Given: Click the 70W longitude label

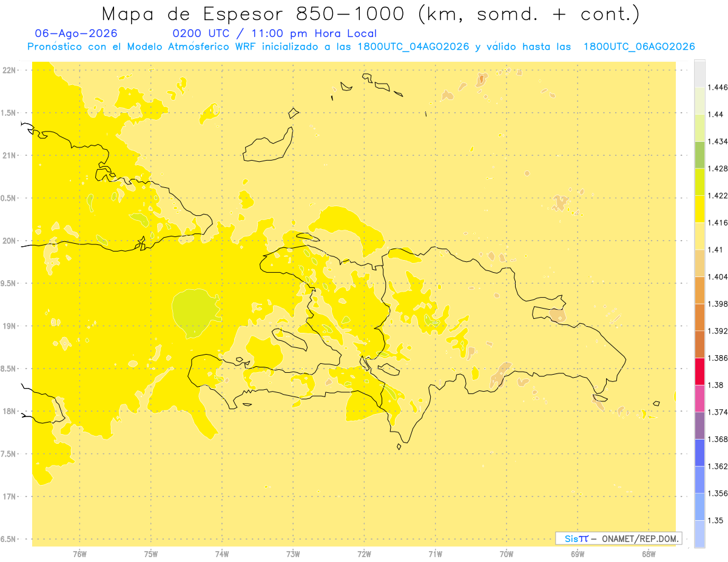Looking at the screenshot, I should 506,554.
